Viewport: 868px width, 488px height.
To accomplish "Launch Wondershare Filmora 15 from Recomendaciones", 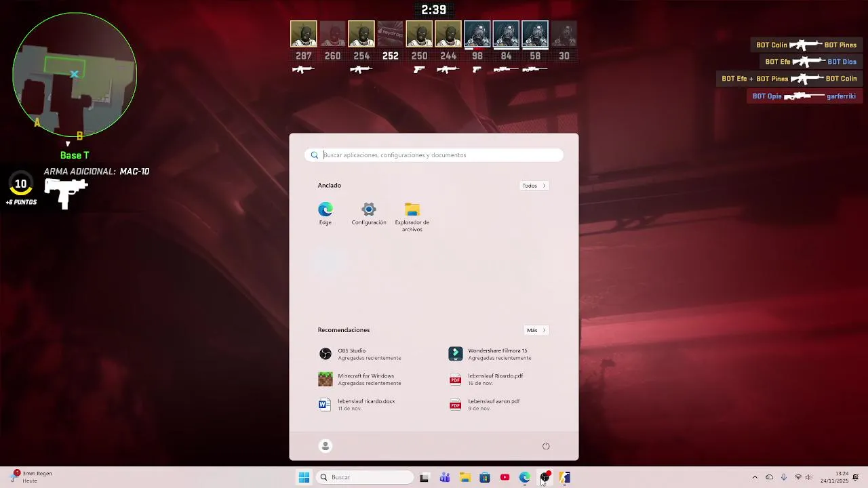I will point(491,354).
